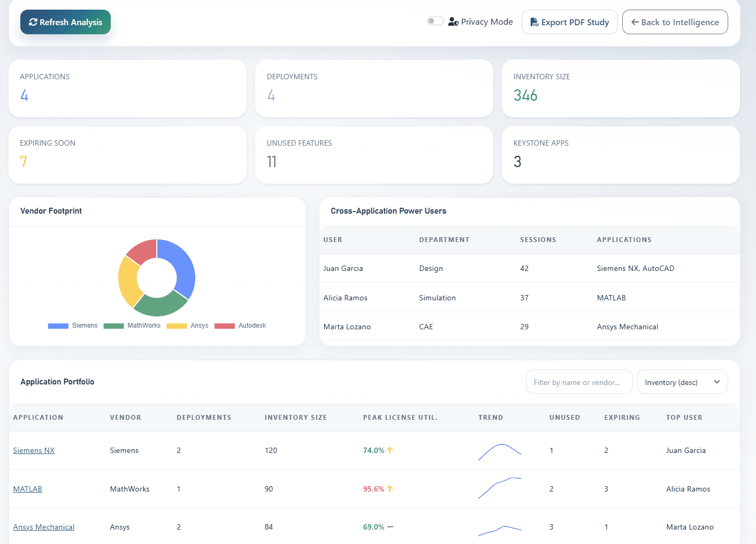
Task: Click the Privacy Mode user-shield icon
Action: point(453,22)
